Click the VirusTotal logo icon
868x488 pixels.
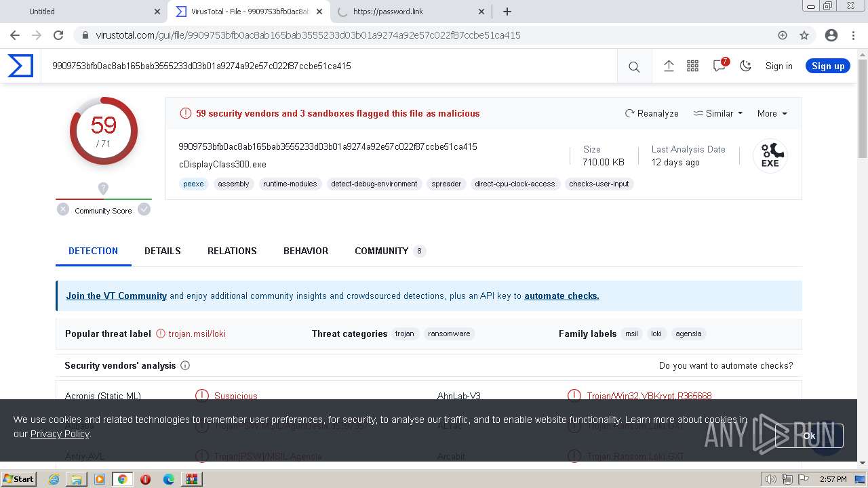pyautogui.click(x=20, y=66)
